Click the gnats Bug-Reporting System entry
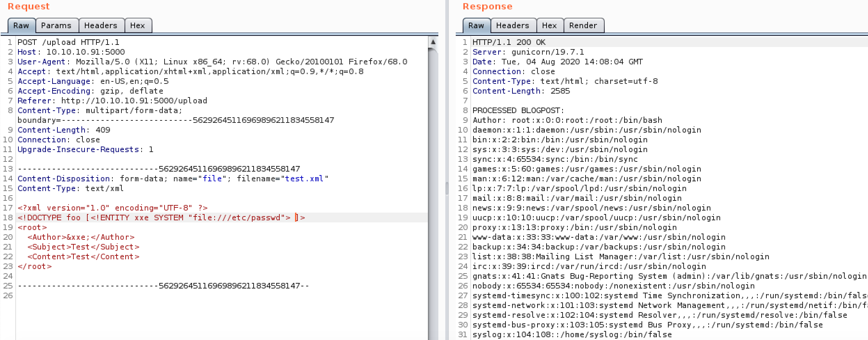The image size is (868, 340). [669, 276]
